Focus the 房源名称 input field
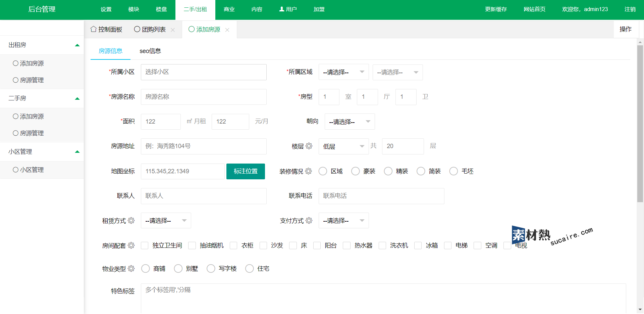This screenshot has width=644, height=314. [204, 97]
